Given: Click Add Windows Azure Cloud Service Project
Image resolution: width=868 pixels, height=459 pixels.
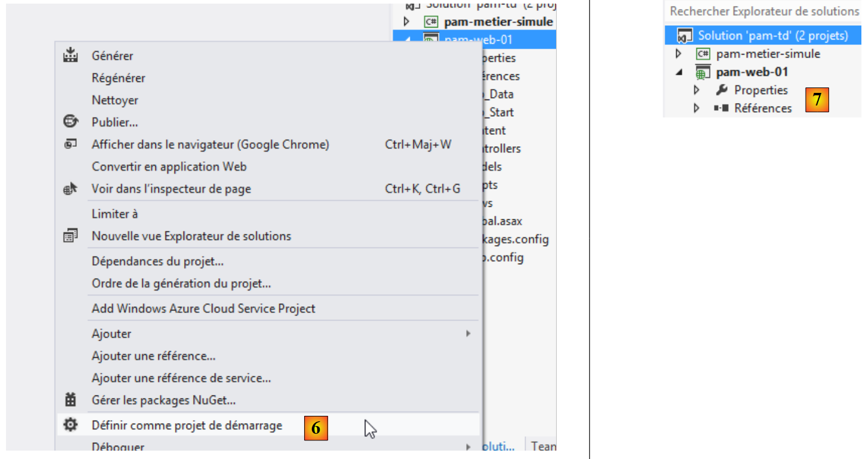Looking at the screenshot, I should [203, 309].
